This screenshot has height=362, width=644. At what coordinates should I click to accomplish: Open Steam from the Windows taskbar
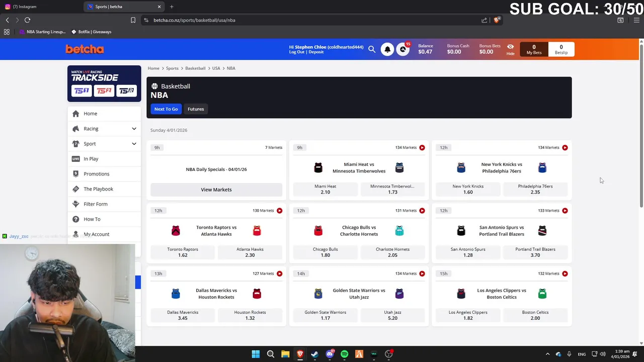tap(314, 354)
